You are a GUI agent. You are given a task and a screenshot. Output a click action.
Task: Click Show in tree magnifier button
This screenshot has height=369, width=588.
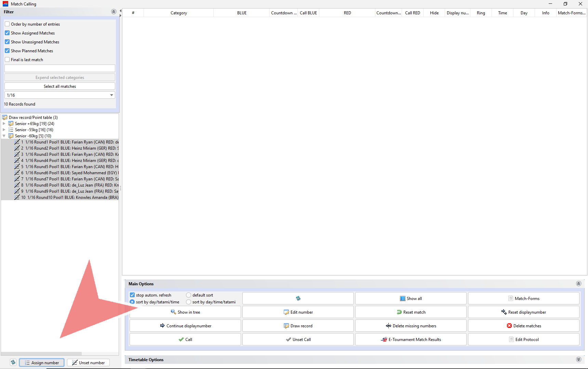[185, 312]
